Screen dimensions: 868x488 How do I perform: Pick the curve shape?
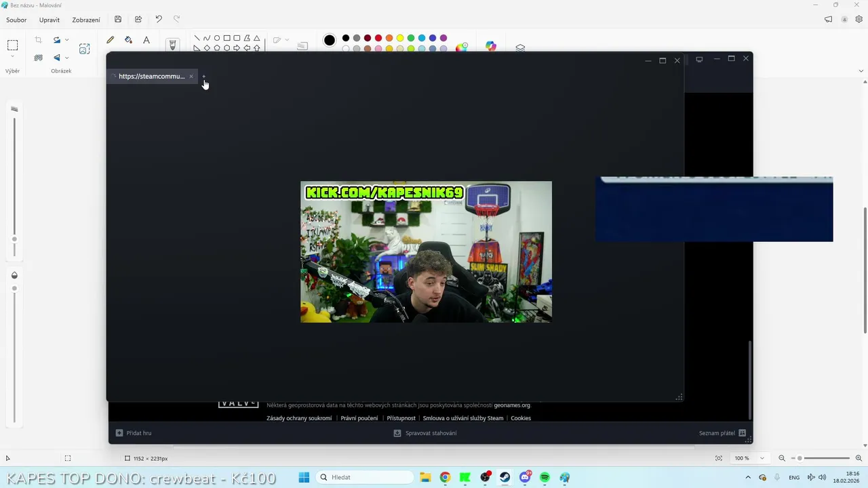(x=207, y=38)
